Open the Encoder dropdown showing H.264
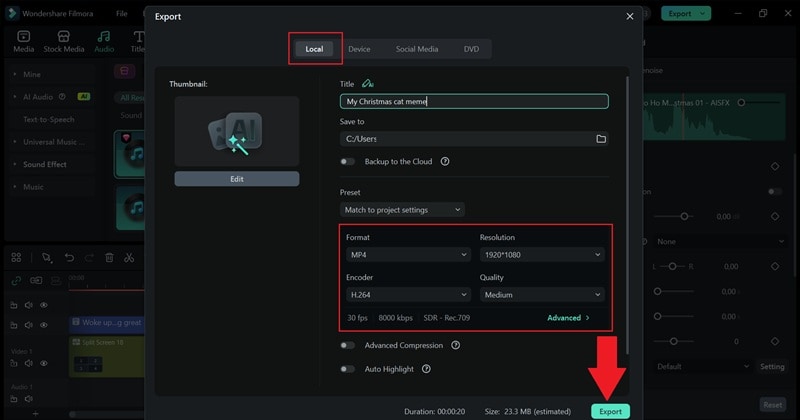 coord(408,294)
